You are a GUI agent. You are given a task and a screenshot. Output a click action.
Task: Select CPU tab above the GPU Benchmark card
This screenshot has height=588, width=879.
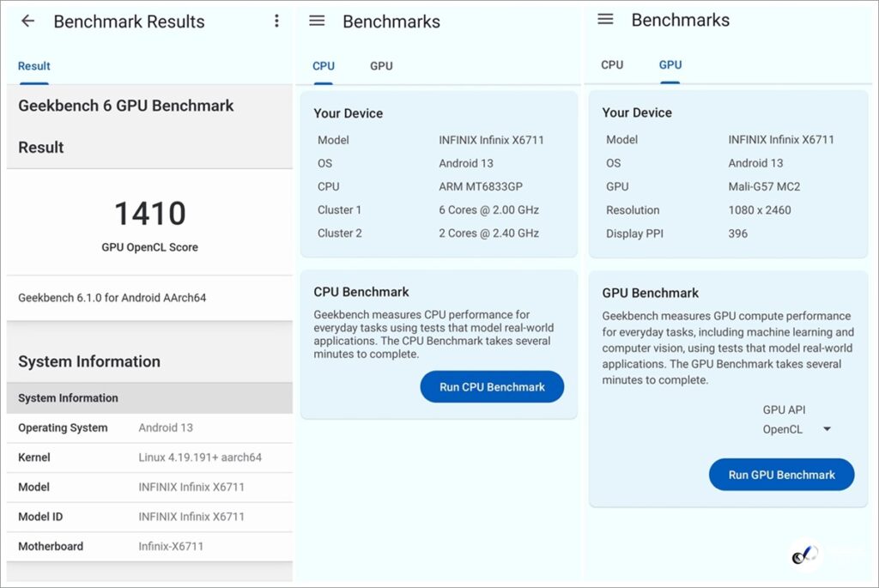click(612, 65)
